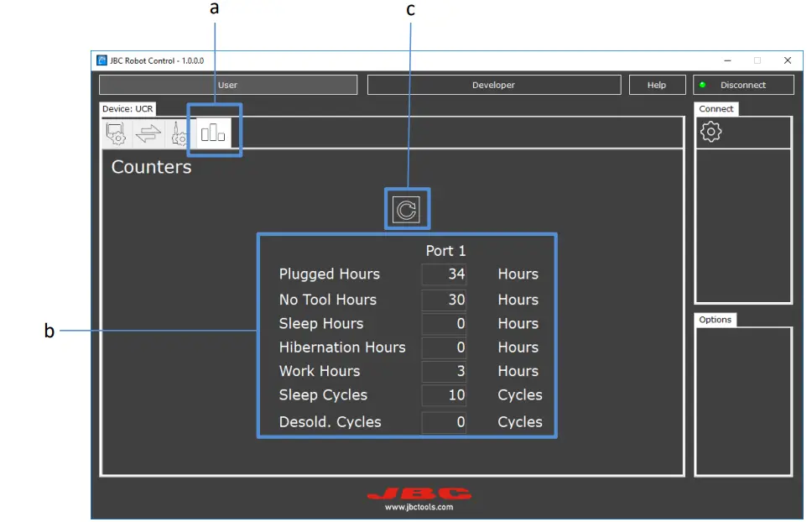Viewport: 812px width, 522px height.
Task: Select the Device: UCR tab
Action: click(x=128, y=108)
